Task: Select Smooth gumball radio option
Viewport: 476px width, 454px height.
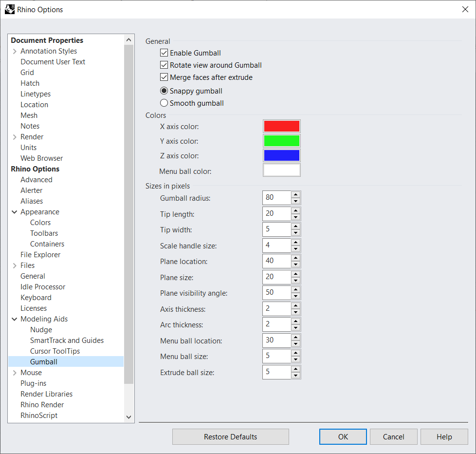Action: [x=164, y=103]
